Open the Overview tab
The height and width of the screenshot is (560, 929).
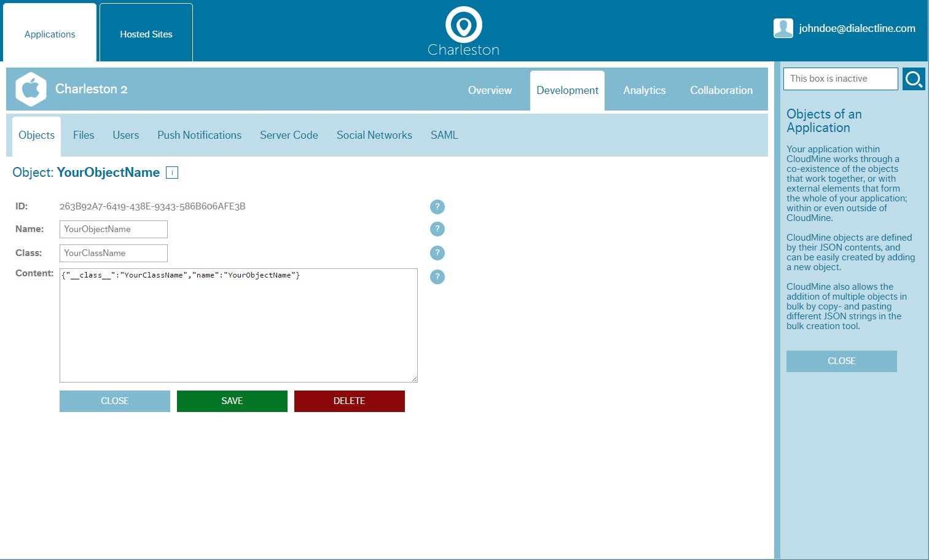coord(490,90)
